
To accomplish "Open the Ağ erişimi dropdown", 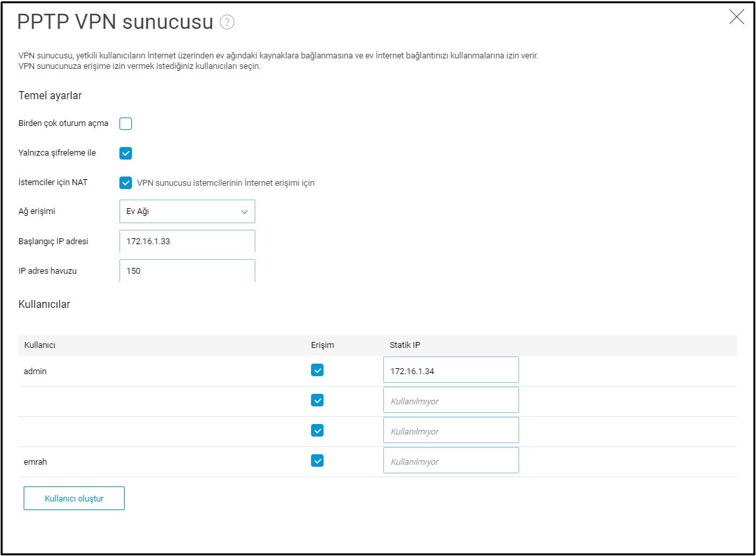I will (x=187, y=212).
